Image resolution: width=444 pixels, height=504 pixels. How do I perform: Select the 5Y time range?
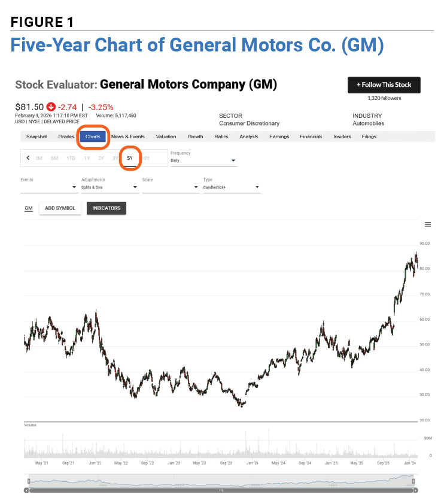click(x=130, y=158)
